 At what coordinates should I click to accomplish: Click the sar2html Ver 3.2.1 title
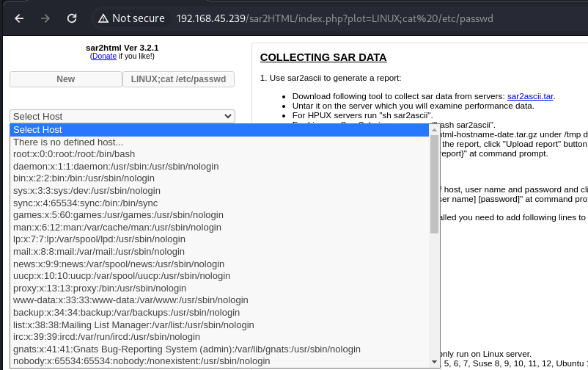(x=122, y=48)
